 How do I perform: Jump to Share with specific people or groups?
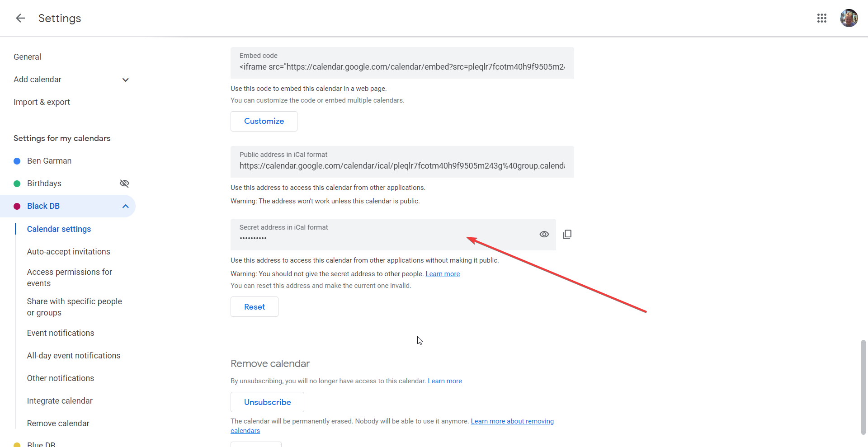point(74,307)
